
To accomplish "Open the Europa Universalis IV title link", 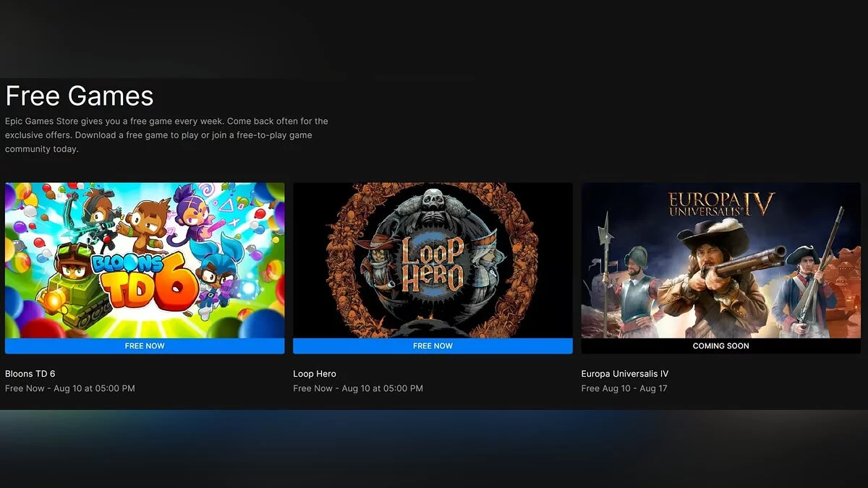I will tap(625, 374).
